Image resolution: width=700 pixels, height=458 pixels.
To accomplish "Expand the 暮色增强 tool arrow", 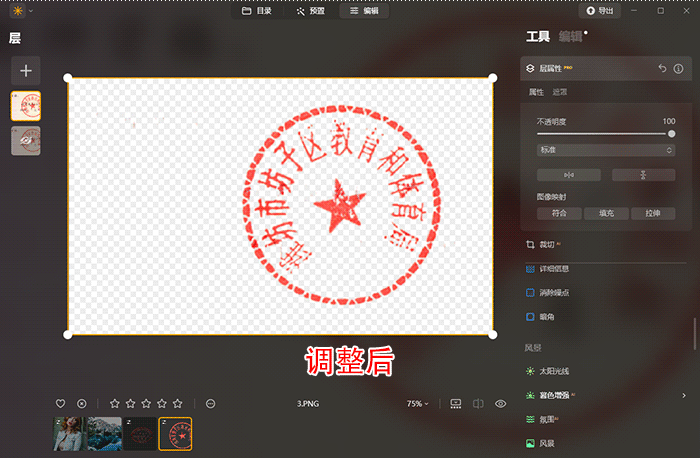I will pyautogui.click(x=684, y=395).
